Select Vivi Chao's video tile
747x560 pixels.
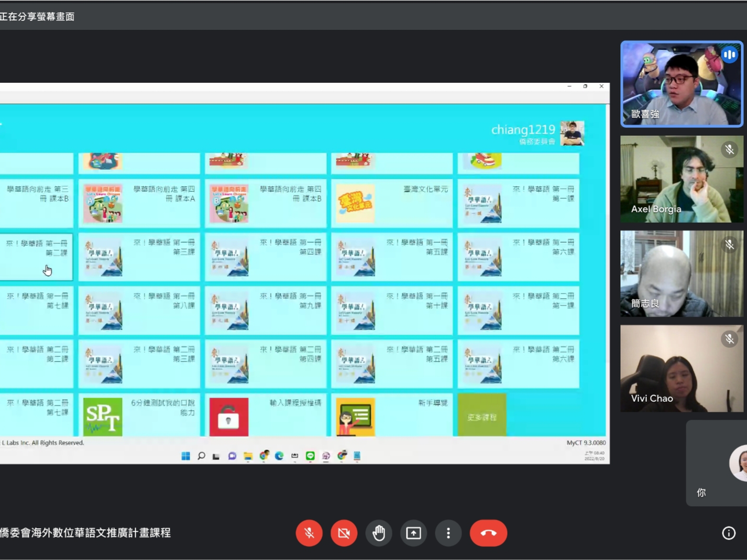tap(682, 368)
